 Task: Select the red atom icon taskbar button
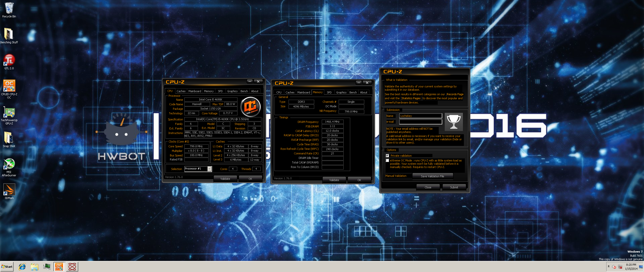pos(72,267)
